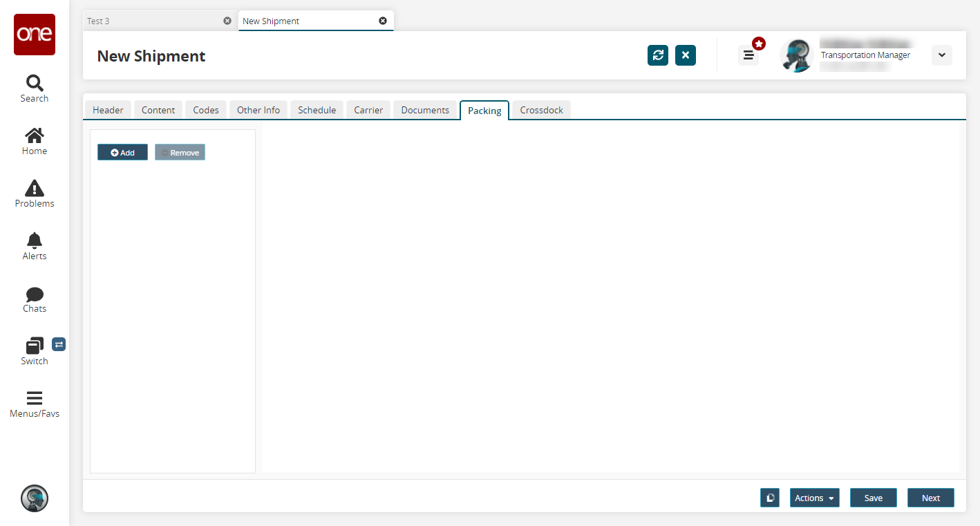Click the Remove button
Image resolution: width=980 pixels, height=526 pixels.
(180, 152)
